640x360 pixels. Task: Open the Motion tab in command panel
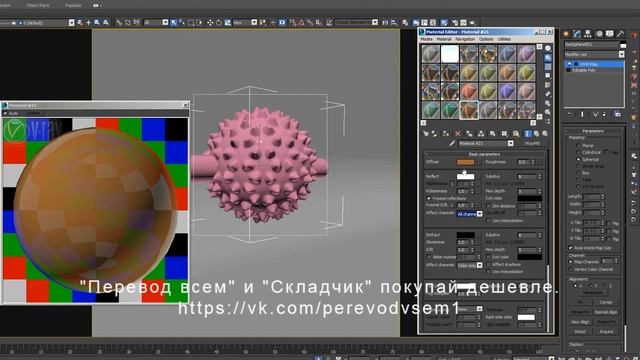coord(599,34)
